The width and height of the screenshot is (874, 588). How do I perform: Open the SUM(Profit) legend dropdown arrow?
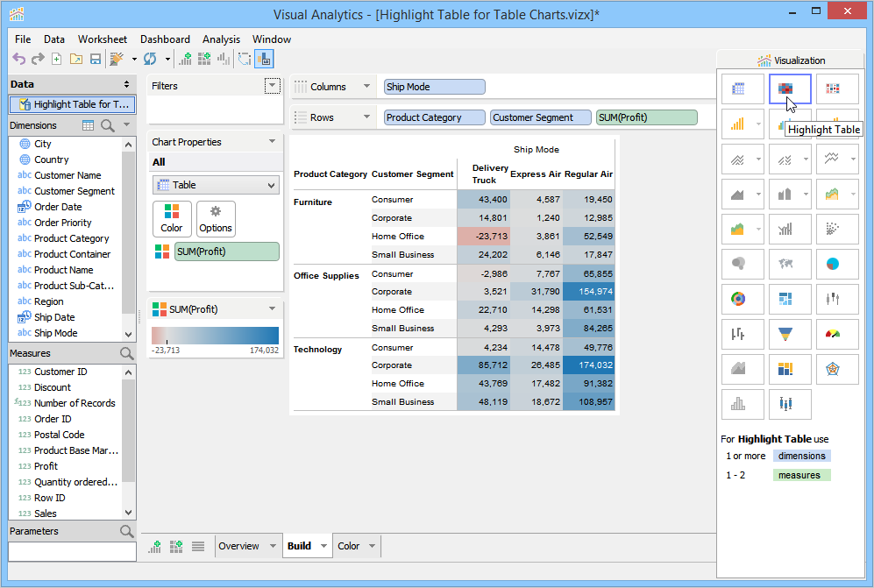pyautogui.click(x=272, y=308)
